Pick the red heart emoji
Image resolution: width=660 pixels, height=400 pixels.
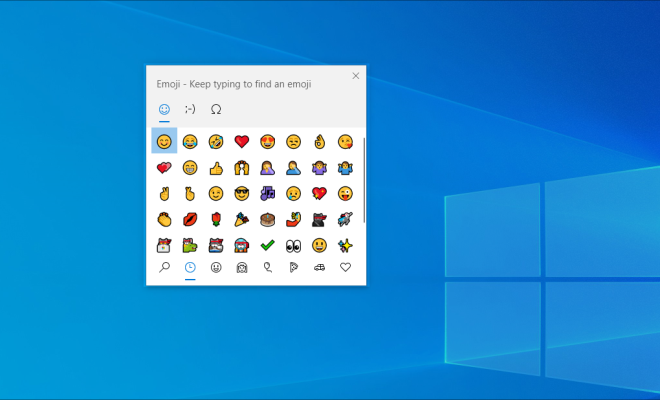242,141
